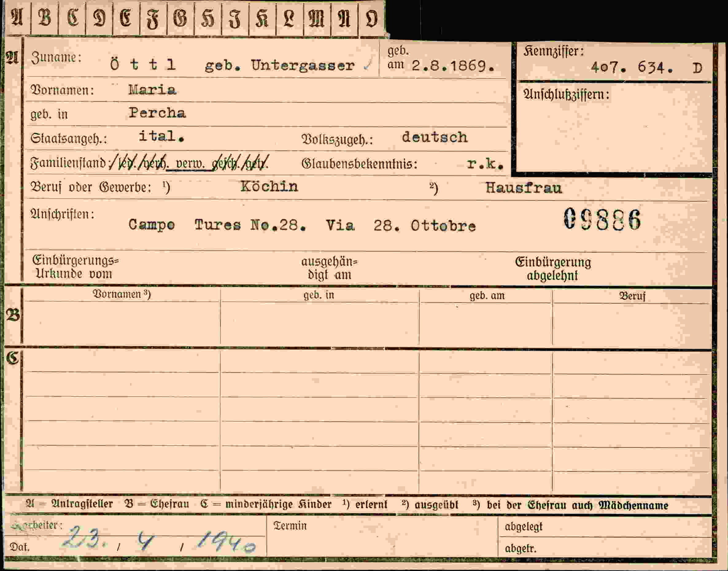Click section C marker letter

coord(12,358)
